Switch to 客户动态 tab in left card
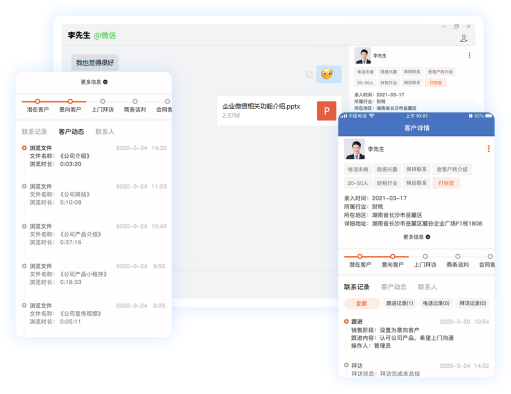 tap(71, 132)
